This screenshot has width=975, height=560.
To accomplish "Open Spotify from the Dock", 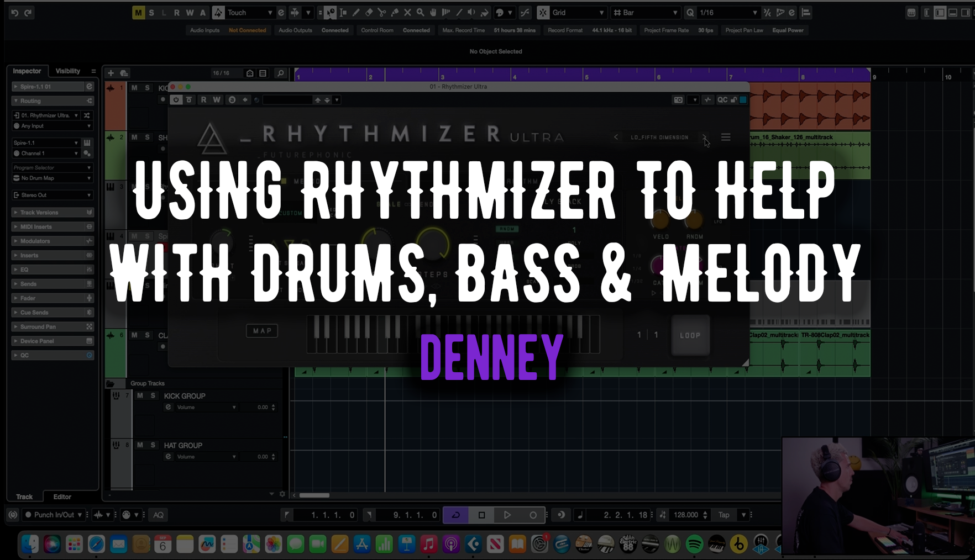I will point(695,544).
